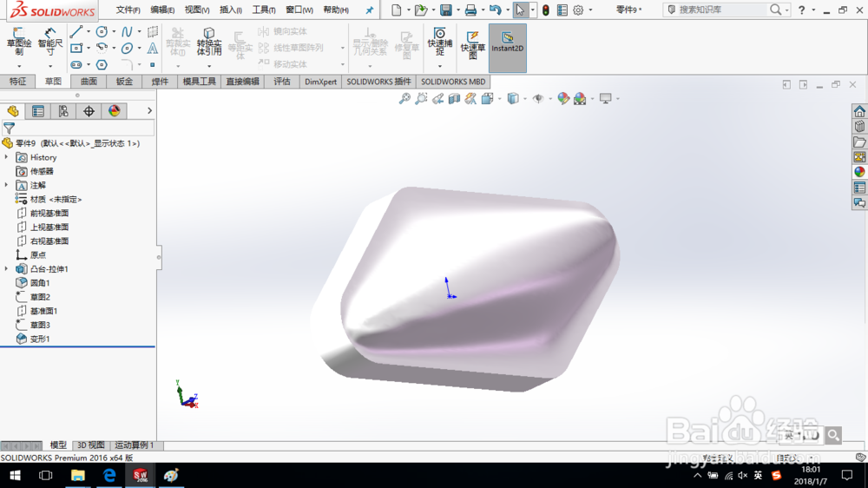Click the Quick Snaps (快速捕捉) tool
The width and height of the screenshot is (868, 488).
[439, 42]
